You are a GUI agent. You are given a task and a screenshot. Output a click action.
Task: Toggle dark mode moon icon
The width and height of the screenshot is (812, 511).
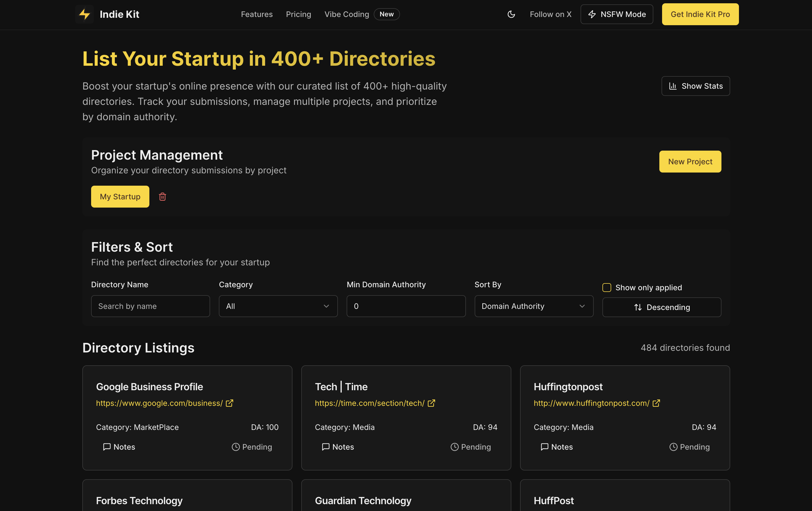coord(511,14)
